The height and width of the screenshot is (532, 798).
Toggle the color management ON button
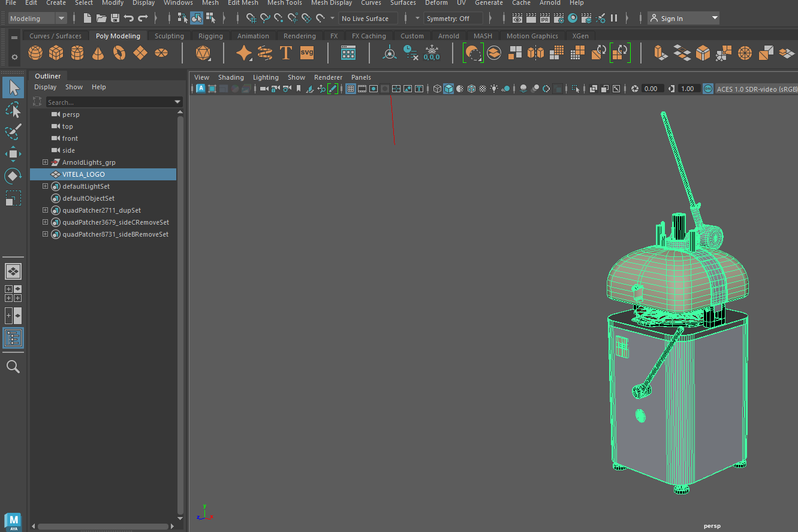click(x=707, y=89)
